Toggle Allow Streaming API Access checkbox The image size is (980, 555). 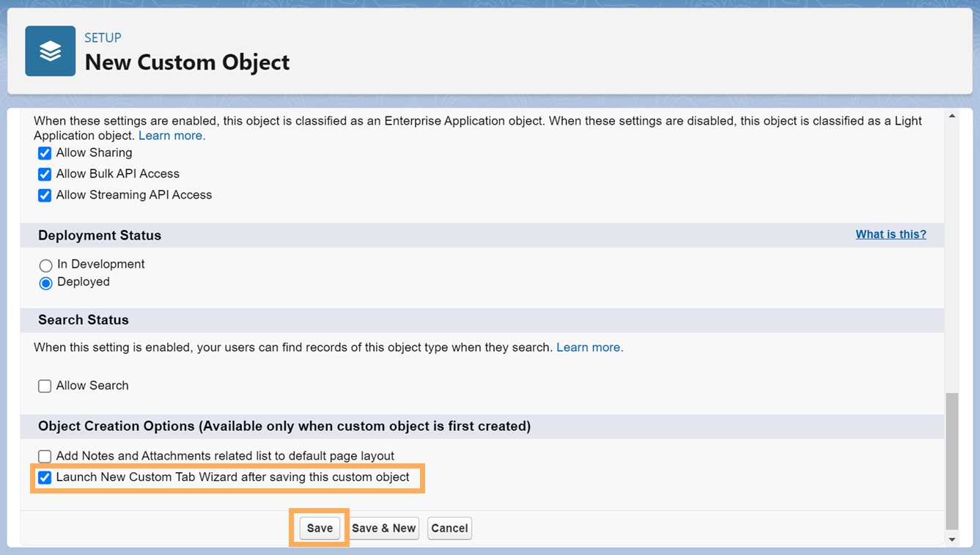[45, 196]
